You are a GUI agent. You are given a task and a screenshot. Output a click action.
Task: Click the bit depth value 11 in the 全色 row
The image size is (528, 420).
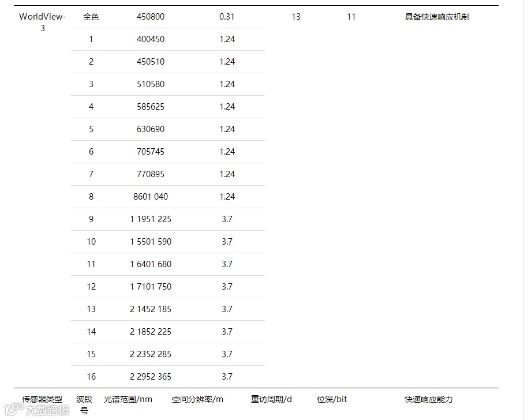click(x=351, y=17)
